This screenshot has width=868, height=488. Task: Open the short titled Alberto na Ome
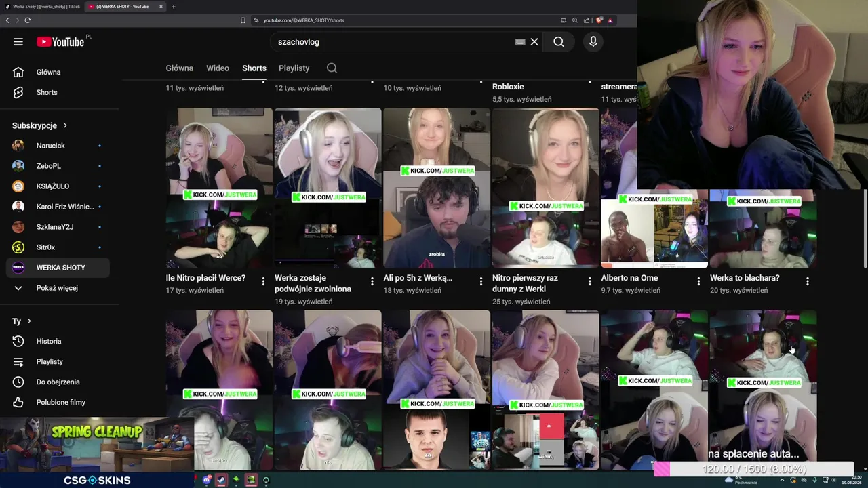pyautogui.click(x=629, y=278)
